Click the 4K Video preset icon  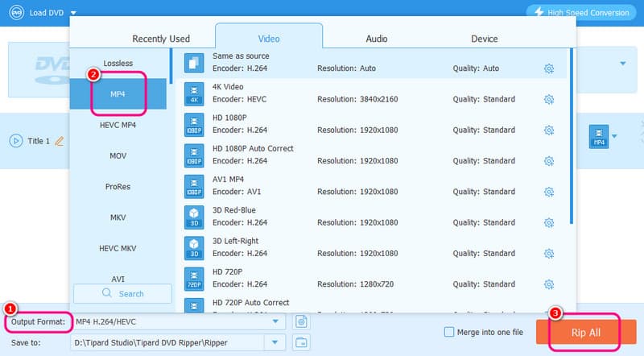tap(194, 94)
